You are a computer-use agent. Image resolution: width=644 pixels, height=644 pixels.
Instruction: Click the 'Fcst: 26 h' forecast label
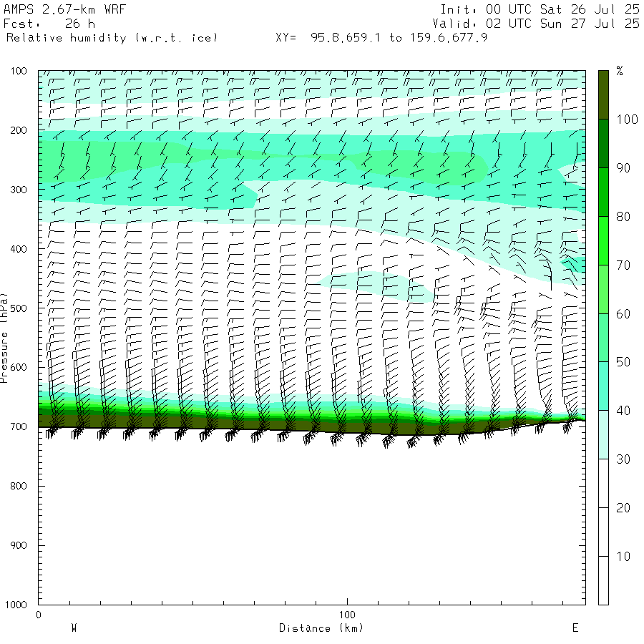[49, 24]
